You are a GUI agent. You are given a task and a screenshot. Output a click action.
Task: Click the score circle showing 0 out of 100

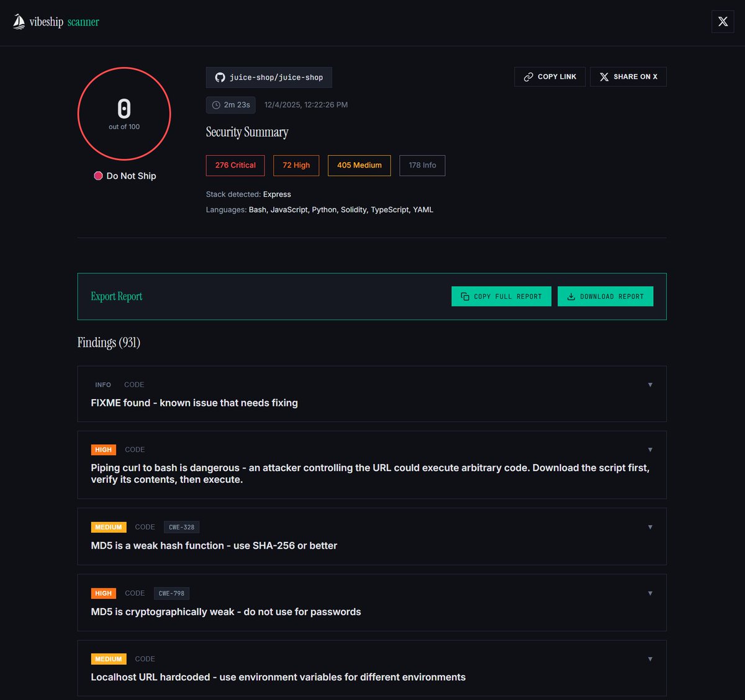click(x=124, y=114)
